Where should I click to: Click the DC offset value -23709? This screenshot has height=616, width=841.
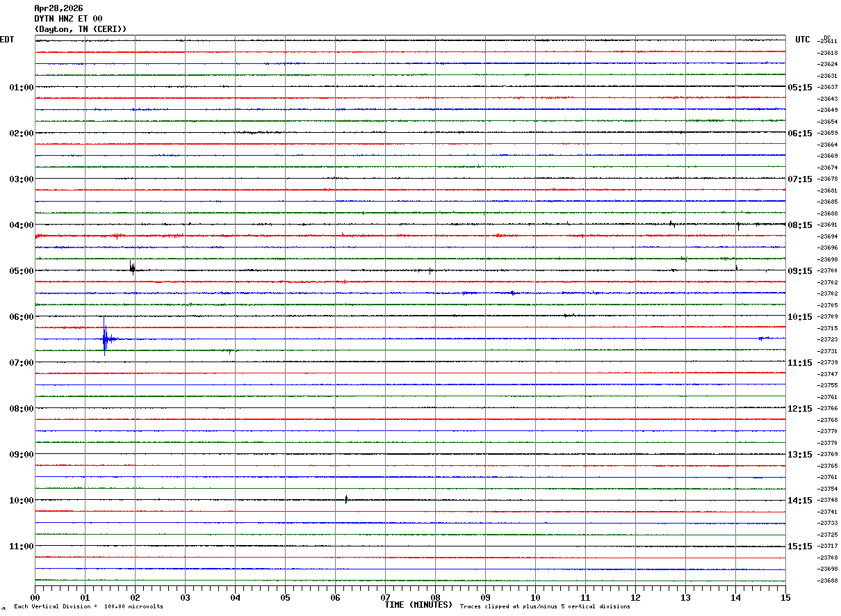coord(827,317)
